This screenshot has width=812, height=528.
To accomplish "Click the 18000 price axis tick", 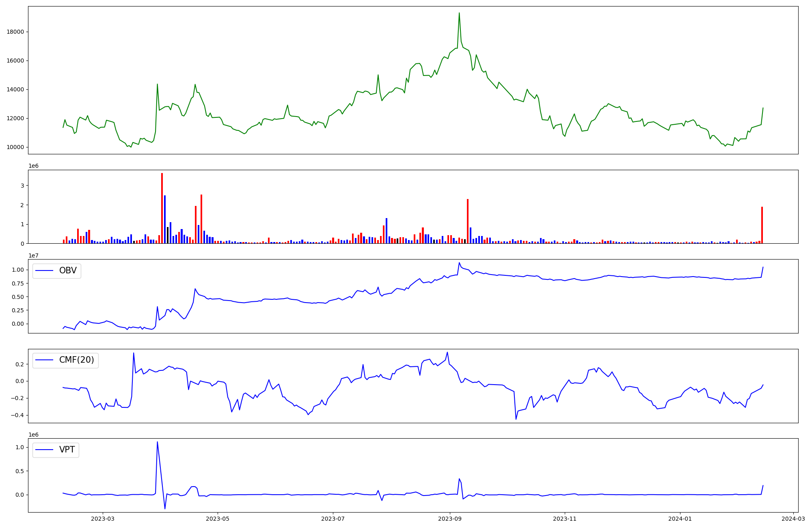I will point(15,32).
